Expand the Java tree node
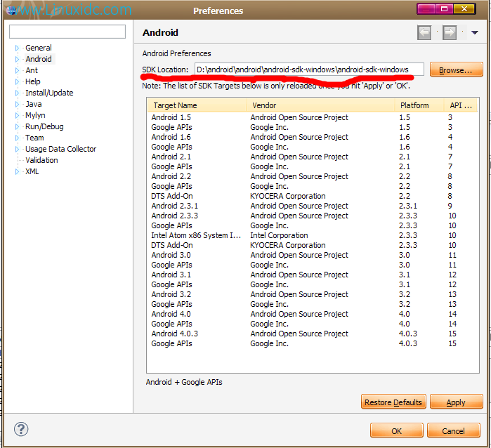Image resolution: width=491 pixels, height=448 pixels. (17, 104)
